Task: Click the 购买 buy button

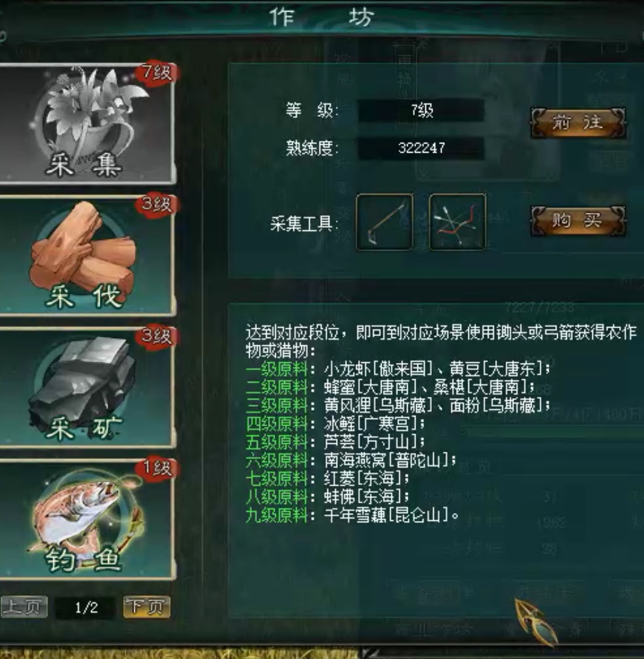Action: [578, 221]
